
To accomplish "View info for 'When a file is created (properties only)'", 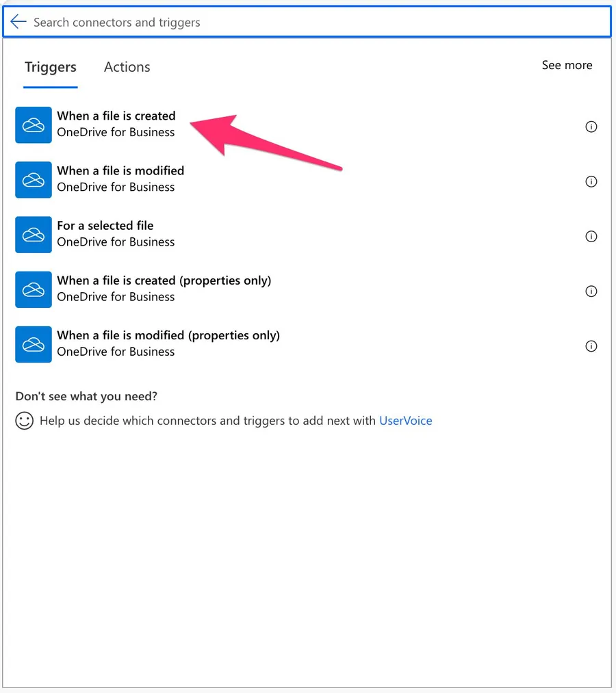I will [591, 291].
